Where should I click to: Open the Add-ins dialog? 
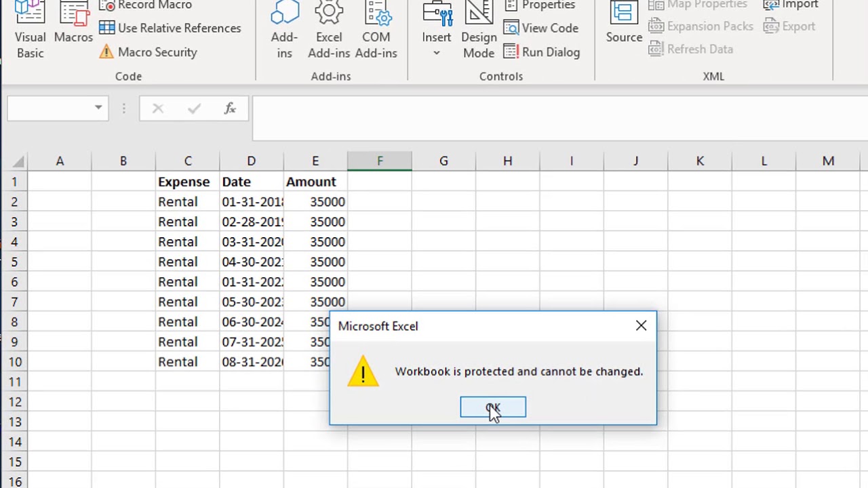[x=284, y=30]
